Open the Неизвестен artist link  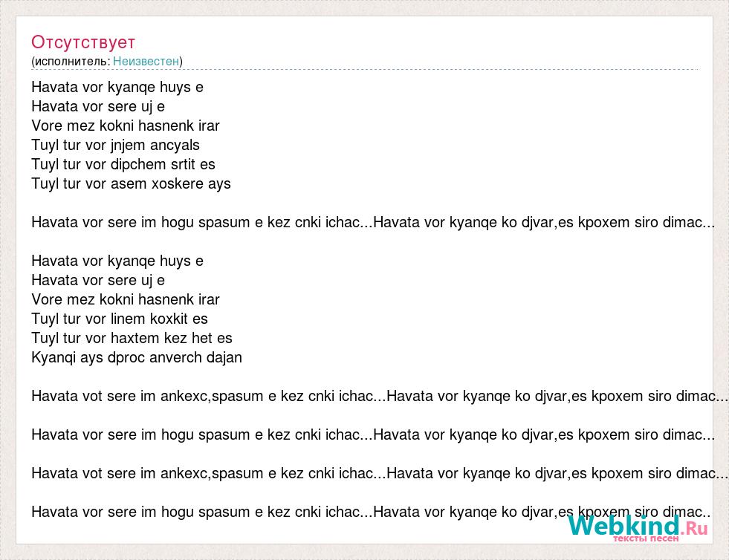pyautogui.click(x=146, y=61)
